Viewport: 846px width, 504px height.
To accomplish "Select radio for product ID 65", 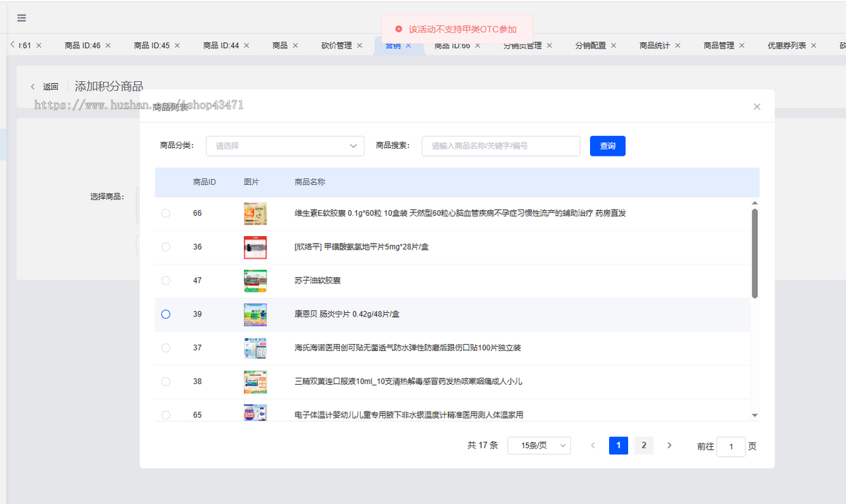I will pos(166,415).
